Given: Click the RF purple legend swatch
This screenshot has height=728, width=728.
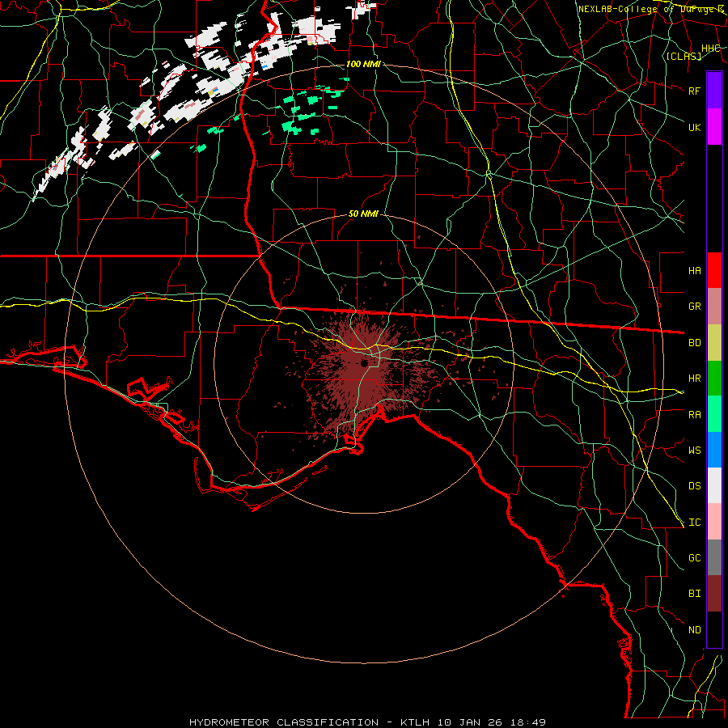Looking at the screenshot, I should (x=714, y=91).
